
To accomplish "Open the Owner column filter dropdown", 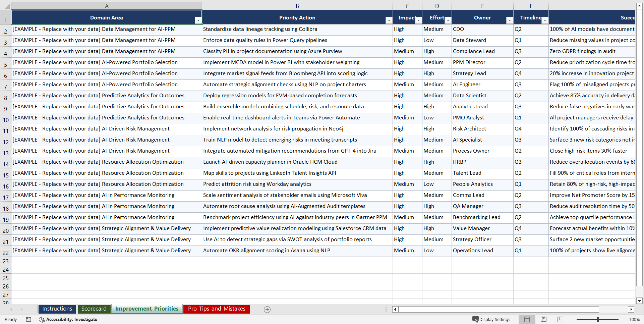I will click(510, 20).
